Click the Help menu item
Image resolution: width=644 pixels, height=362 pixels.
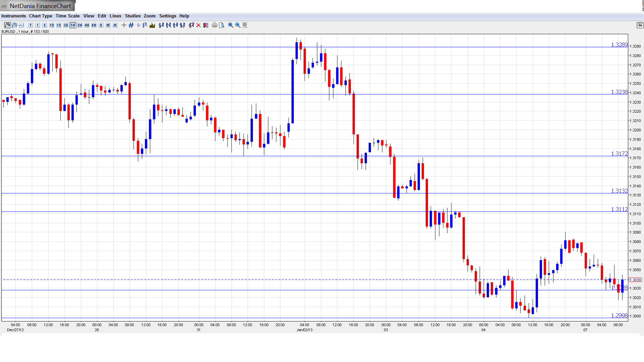184,16
